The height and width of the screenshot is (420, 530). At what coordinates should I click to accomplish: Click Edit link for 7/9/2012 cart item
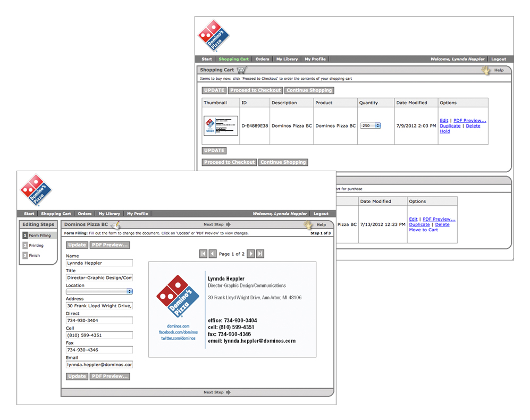[x=444, y=120]
